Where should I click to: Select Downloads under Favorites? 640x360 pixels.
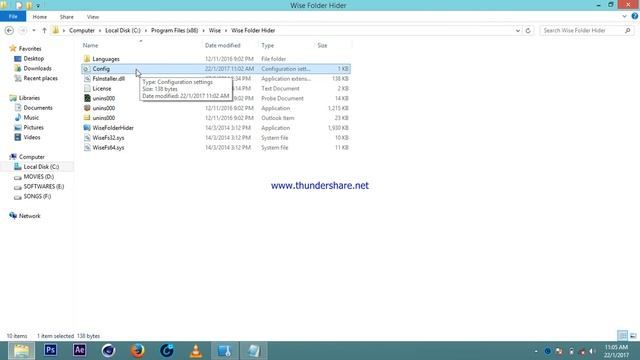(37, 69)
